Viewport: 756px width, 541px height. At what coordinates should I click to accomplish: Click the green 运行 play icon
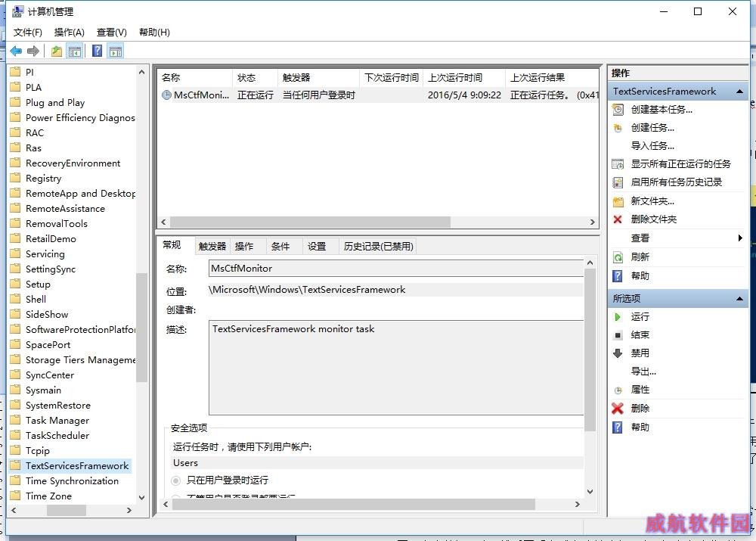tap(618, 317)
